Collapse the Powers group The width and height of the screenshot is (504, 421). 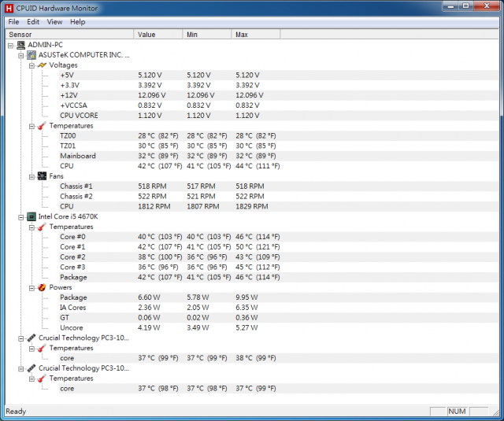click(x=31, y=288)
